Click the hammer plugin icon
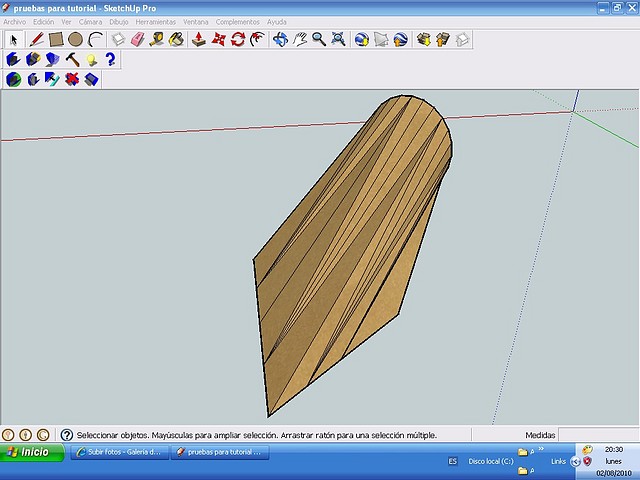This screenshot has width=640, height=480. pos(73,60)
